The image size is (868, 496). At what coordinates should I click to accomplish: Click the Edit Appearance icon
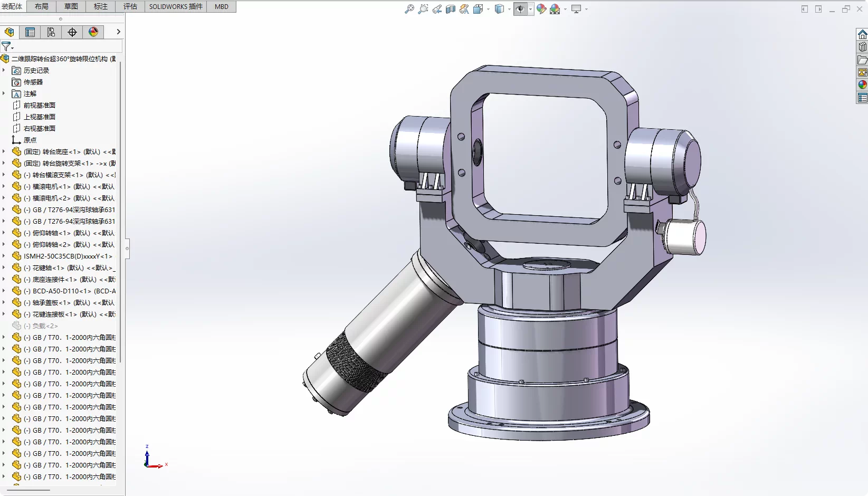(541, 9)
